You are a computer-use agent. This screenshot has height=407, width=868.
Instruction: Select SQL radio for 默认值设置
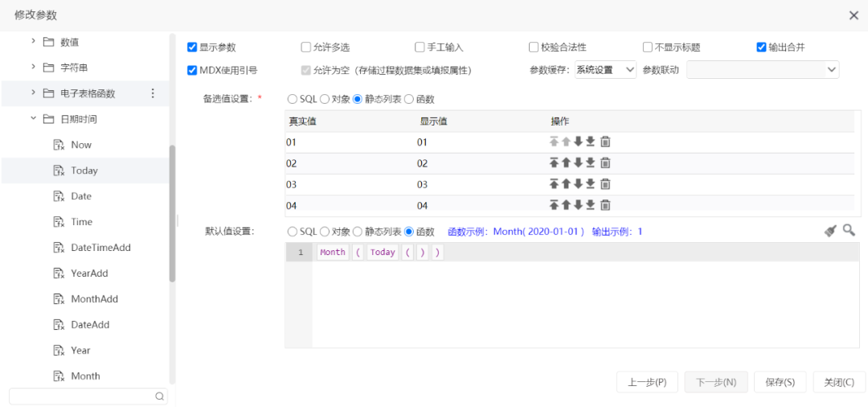point(292,231)
